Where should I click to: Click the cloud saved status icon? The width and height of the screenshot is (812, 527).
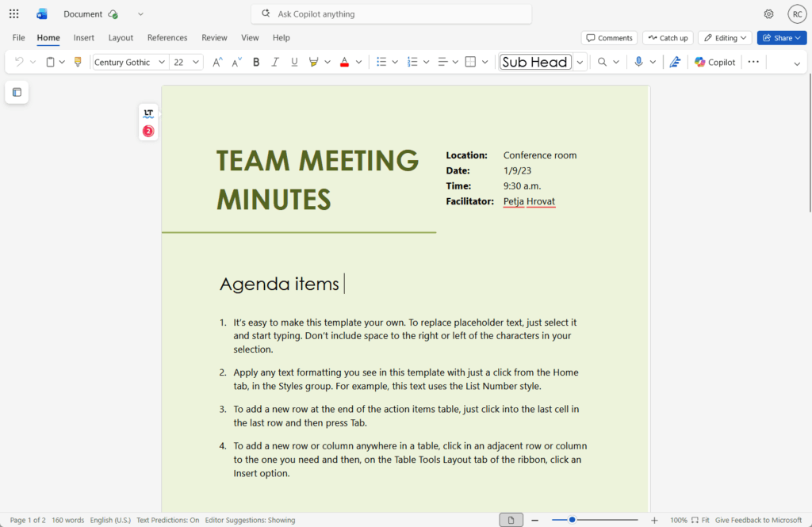113,14
